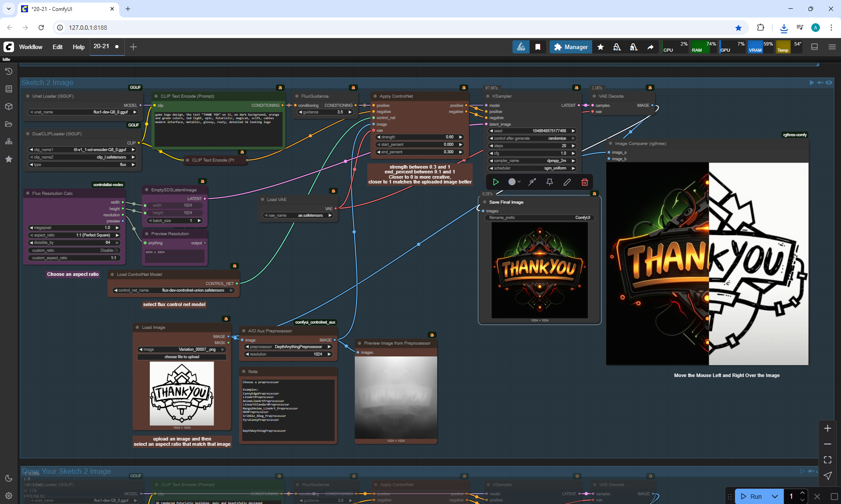Click the green play icon on node toolbar
841x504 pixels.
(496, 182)
